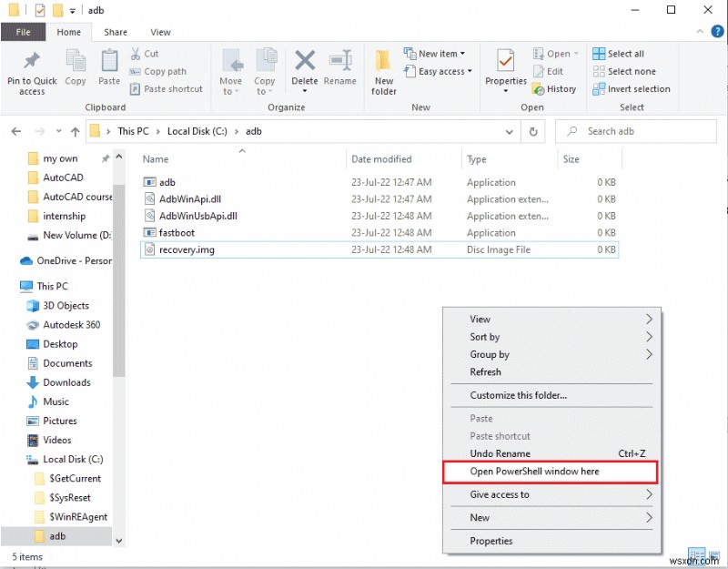
Task: Click Cut scissors icon
Action: 136,54
